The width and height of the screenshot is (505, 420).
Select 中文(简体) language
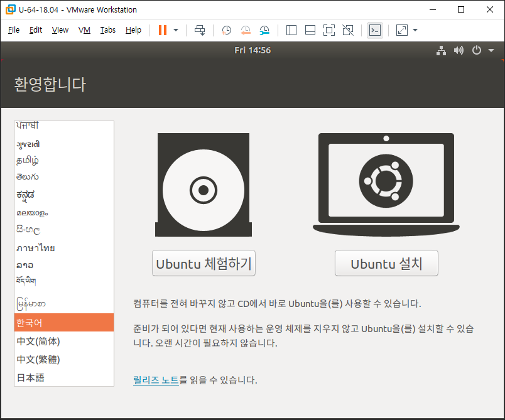click(x=64, y=341)
